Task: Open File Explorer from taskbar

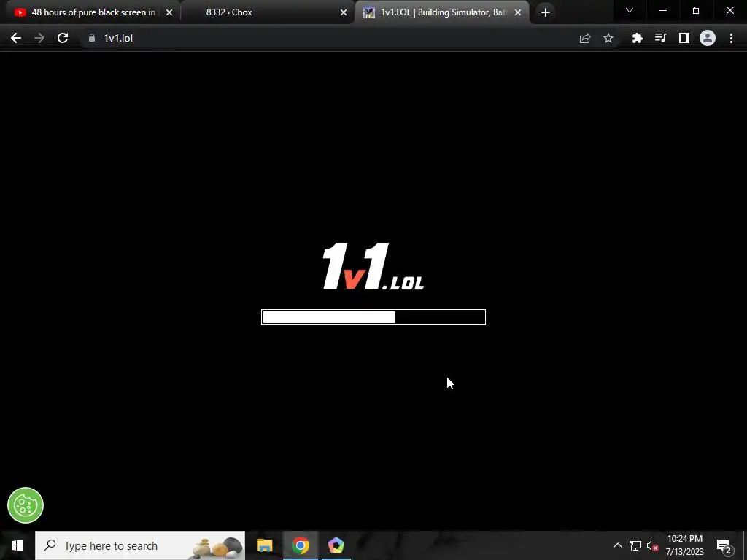Action: (x=264, y=545)
